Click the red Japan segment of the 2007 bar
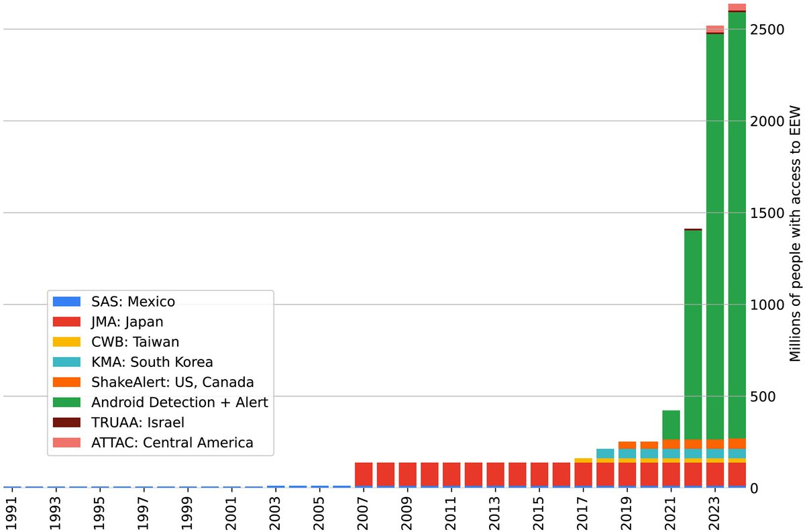Screen dimensions: 805x532 click(364, 473)
